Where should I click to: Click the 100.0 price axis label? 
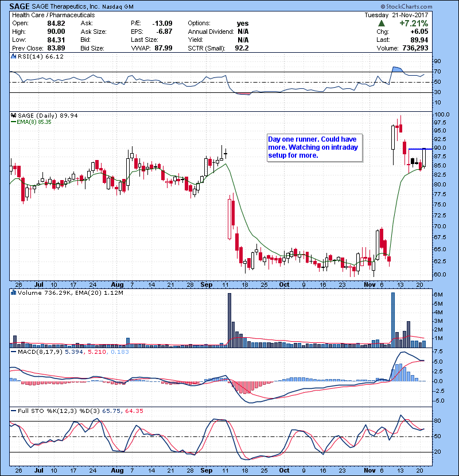442,115
